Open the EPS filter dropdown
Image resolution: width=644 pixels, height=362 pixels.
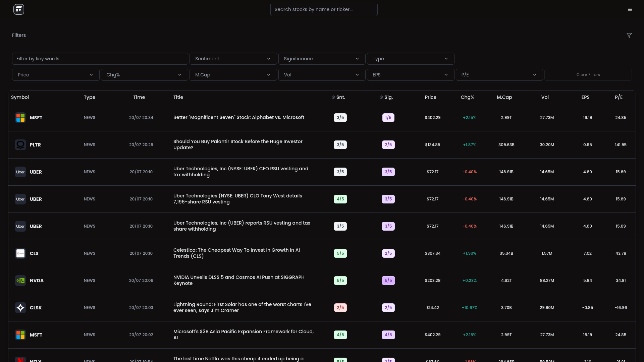(x=411, y=75)
